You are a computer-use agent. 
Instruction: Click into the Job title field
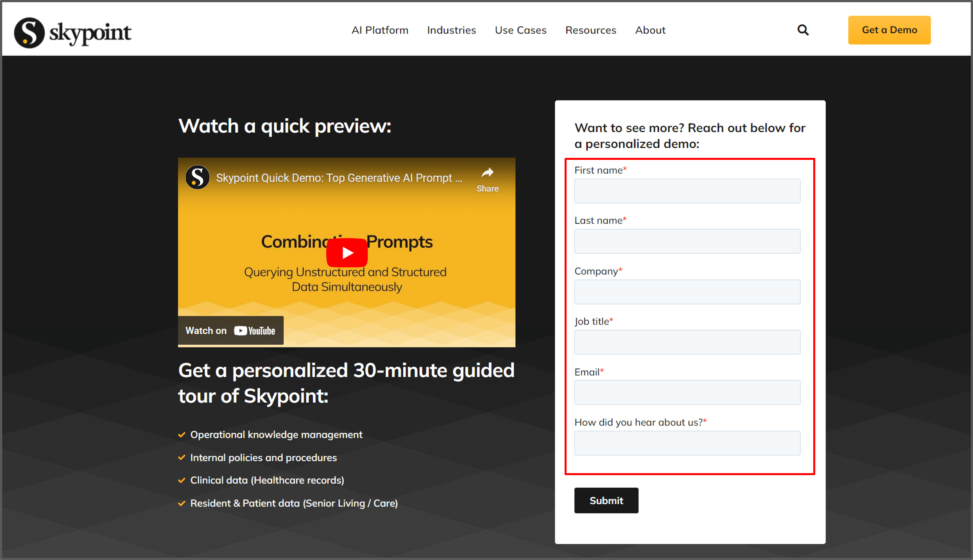[x=687, y=342]
